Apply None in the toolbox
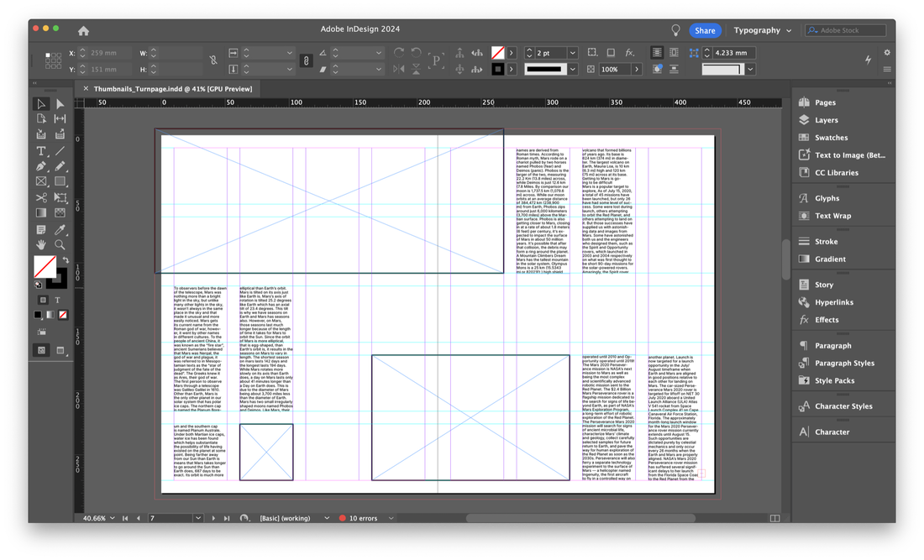924x560 pixels. click(63, 315)
